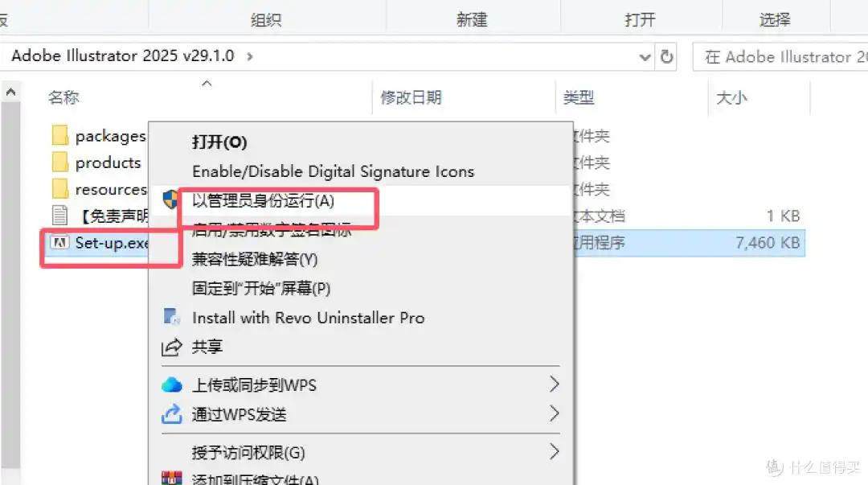Sort files by 修改日期 column header
Screen dimensions: 868x485
coord(411,97)
